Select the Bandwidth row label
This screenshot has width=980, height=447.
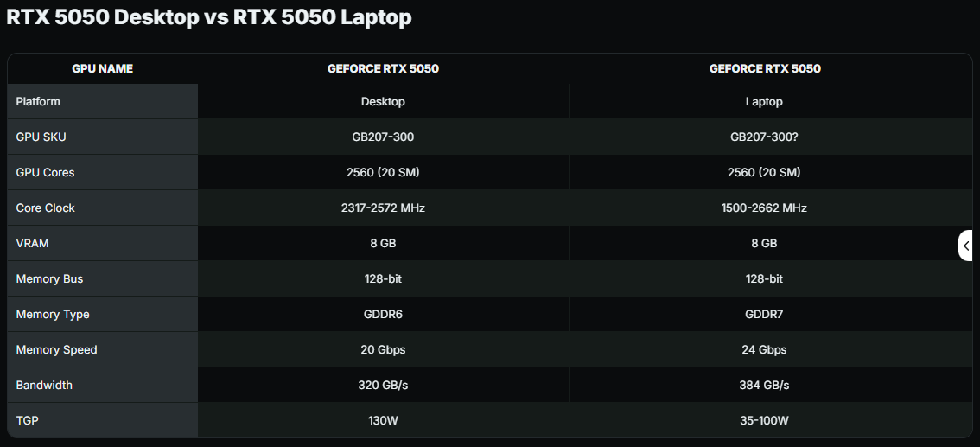pyautogui.click(x=44, y=385)
